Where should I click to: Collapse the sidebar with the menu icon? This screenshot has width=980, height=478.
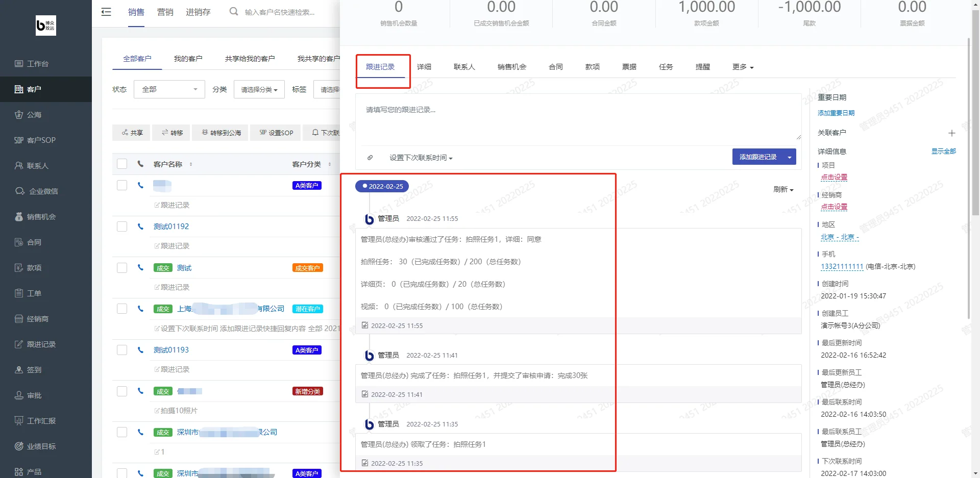[106, 12]
